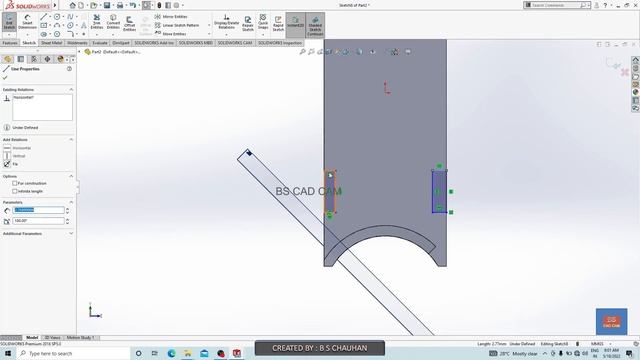
Task: Click Linear Sketch Pattern
Action: pos(177,25)
